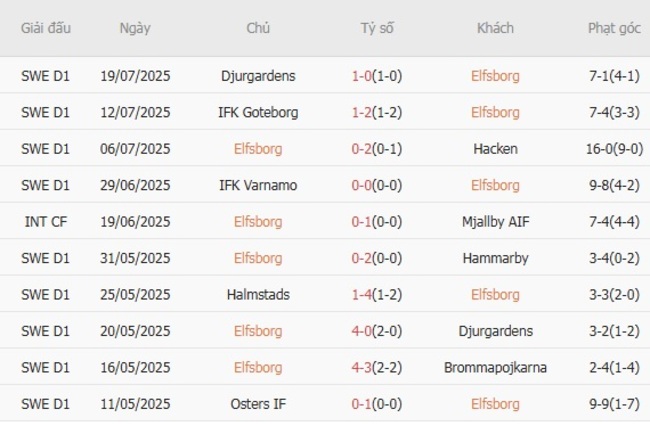This screenshot has width=650, height=426.
Task: Click the Tỷ số column header
Action: pyautogui.click(x=377, y=28)
